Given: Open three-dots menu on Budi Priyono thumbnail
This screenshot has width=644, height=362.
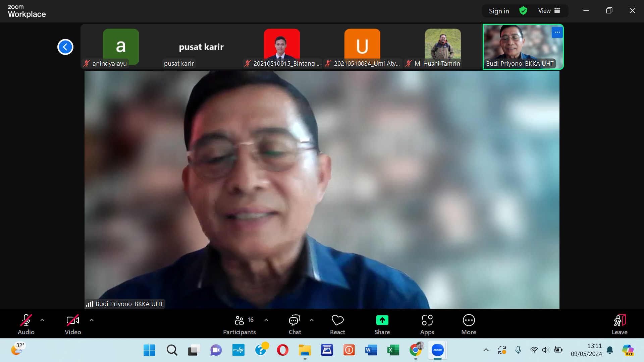Looking at the screenshot, I should 557,32.
